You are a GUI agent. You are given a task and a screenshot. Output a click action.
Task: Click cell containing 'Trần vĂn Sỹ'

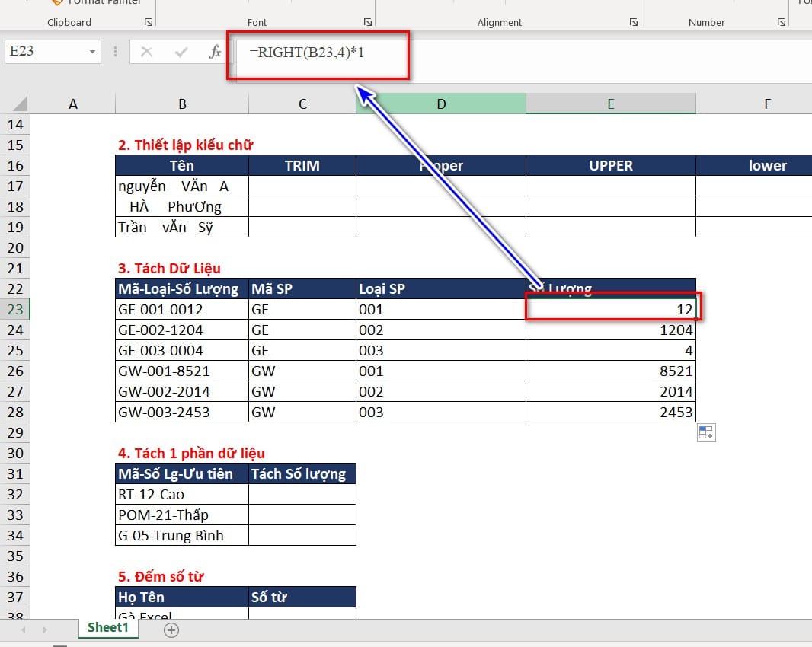(x=182, y=228)
